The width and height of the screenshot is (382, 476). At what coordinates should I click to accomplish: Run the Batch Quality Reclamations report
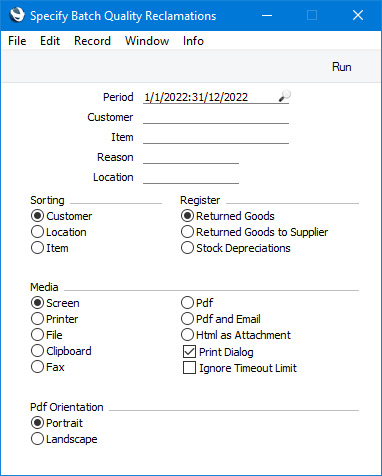coord(341,67)
